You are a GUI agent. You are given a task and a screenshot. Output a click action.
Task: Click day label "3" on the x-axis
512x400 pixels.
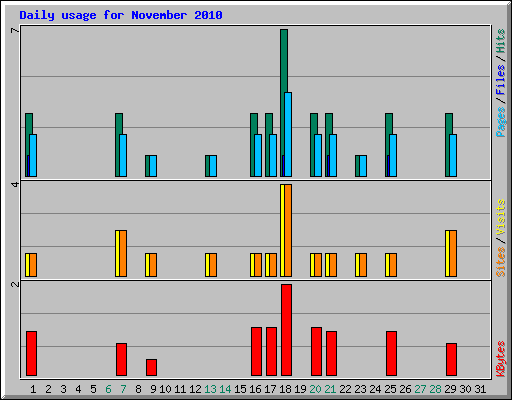pyautogui.click(x=63, y=389)
